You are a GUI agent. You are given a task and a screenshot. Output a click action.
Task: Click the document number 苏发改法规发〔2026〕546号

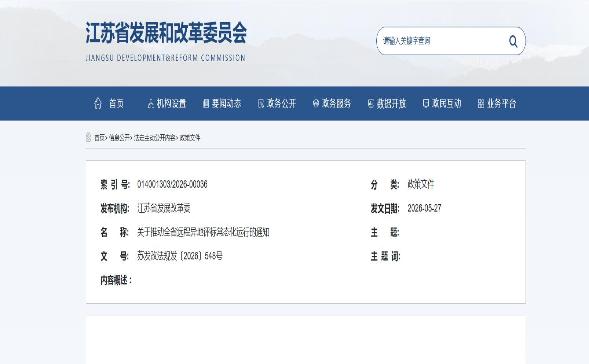[x=180, y=256]
